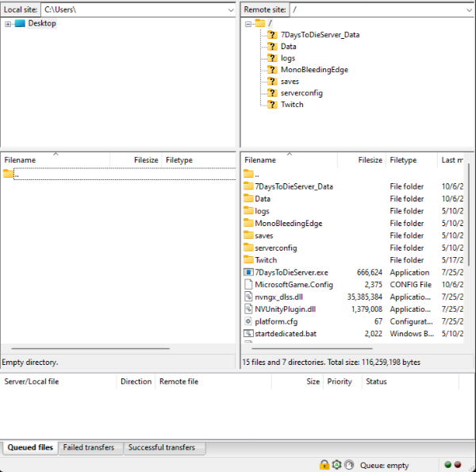476x472 pixels.
Task: Switch to the Successful transfers tab
Action: (163, 447)
